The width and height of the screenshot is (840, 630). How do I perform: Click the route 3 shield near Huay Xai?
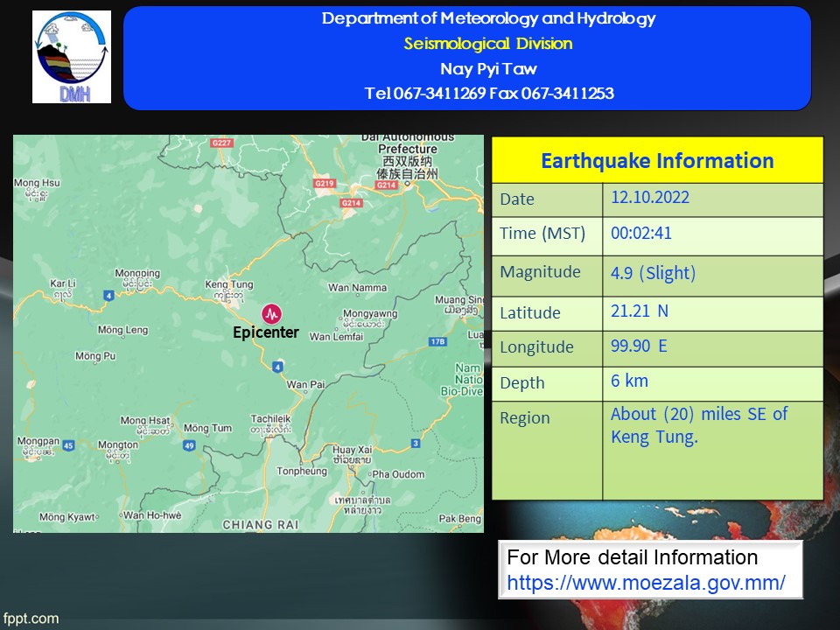416,443
